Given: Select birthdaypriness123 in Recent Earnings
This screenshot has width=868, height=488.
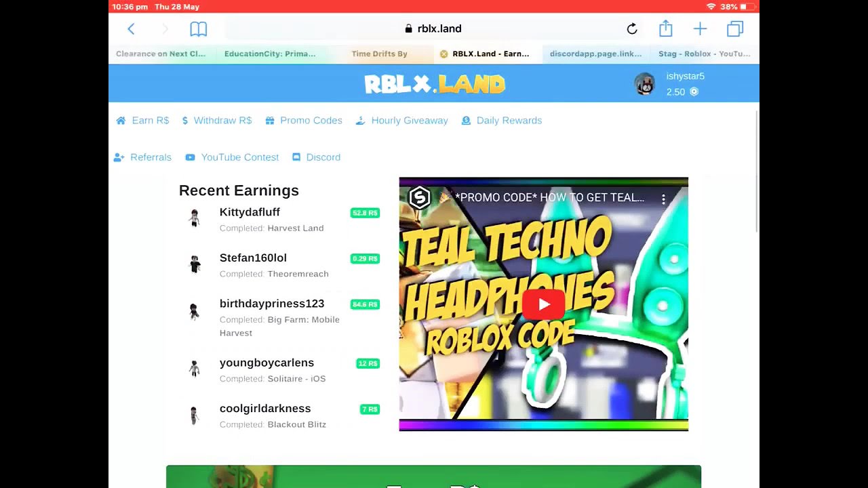Looking at the screenshot, I should pos(272,304).
